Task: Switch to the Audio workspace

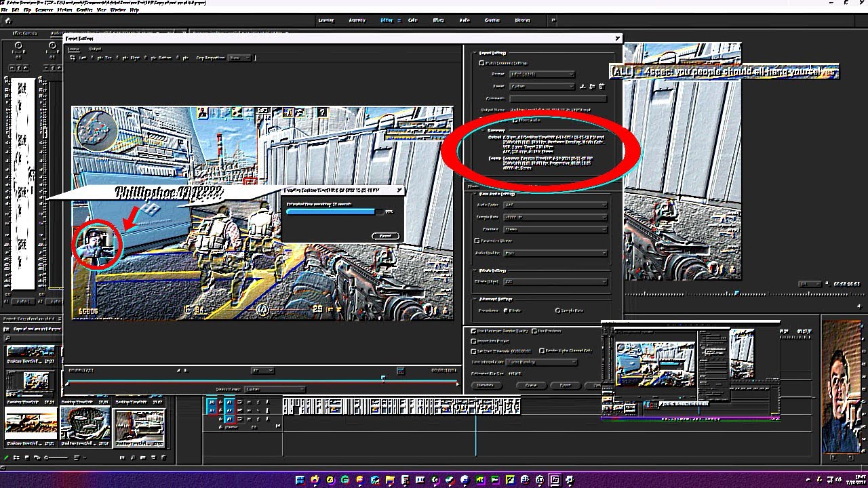Action: 465,20
